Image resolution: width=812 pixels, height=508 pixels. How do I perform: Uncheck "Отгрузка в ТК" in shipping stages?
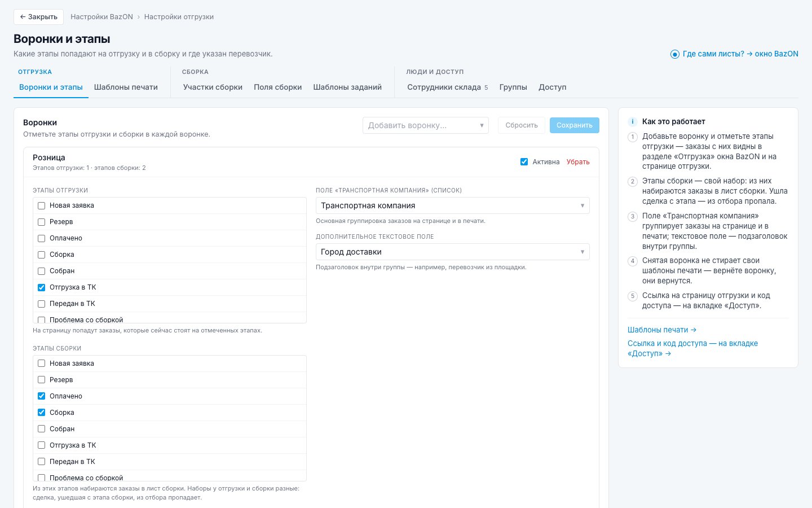(x=41, y=287)
